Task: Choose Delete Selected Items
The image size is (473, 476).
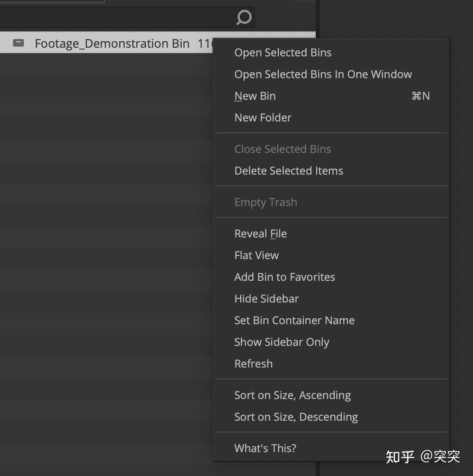Action: [x=289, y=171]
